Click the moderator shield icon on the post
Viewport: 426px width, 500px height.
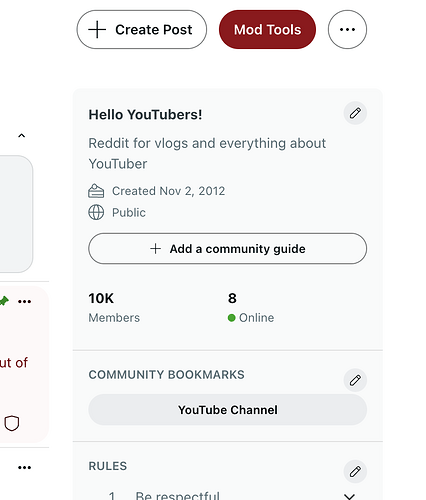coord(12,423)
